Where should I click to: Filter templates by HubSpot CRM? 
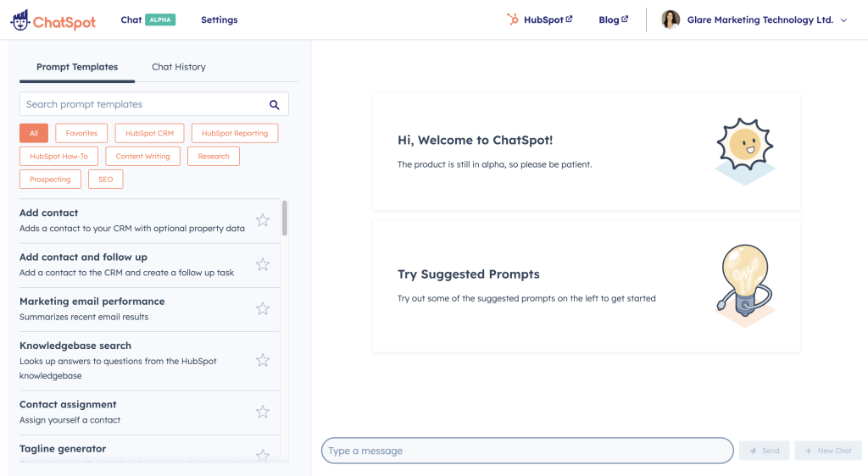[x=149, y=133]
